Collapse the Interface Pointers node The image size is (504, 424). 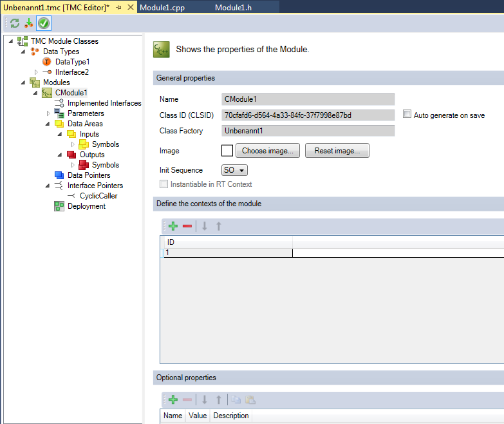(x=47, y=186)
